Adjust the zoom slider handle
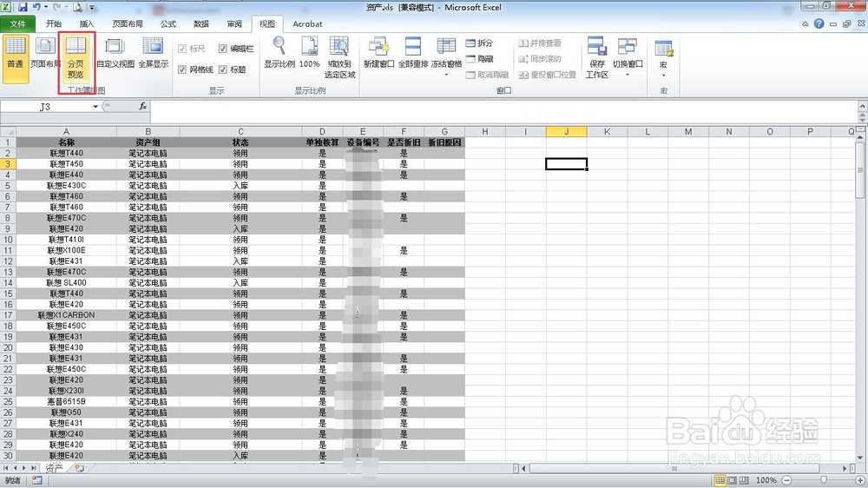 (x=824, y=480)
